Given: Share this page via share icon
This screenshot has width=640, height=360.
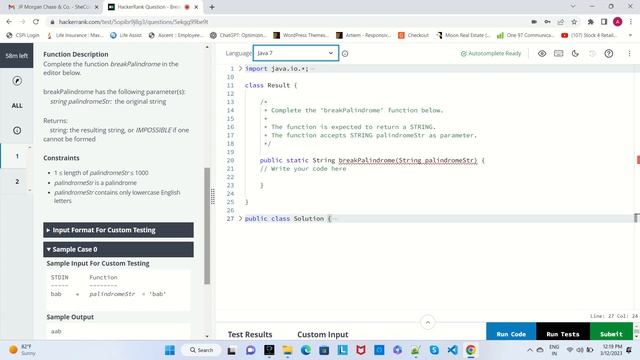Looking at the screenshot, I should pyautogui.click(x=560, y=22).
